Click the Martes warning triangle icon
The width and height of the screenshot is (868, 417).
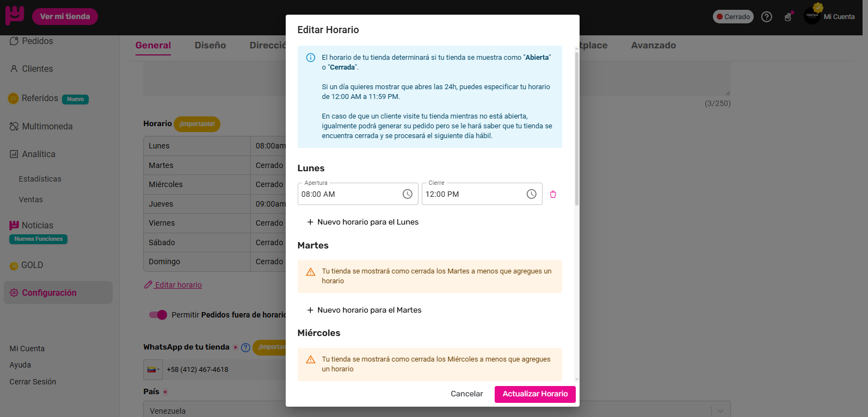click(311, 272)
